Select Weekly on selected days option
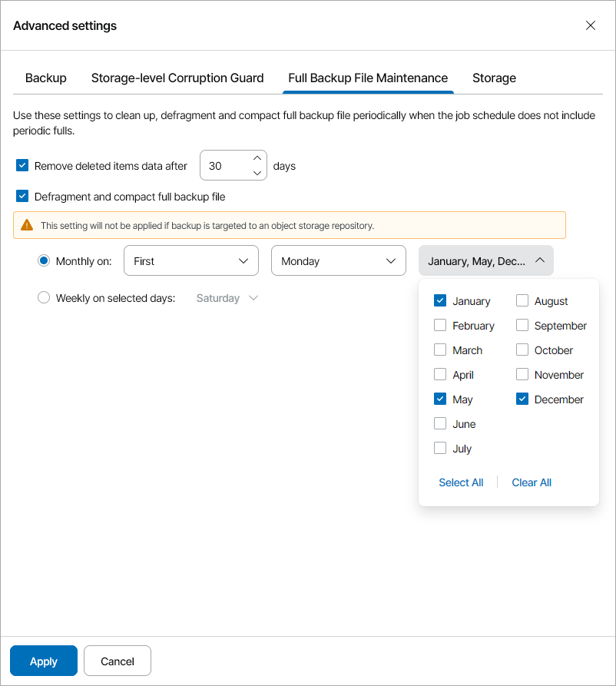The height and width of the screenshot is (686, 616). 44,297
